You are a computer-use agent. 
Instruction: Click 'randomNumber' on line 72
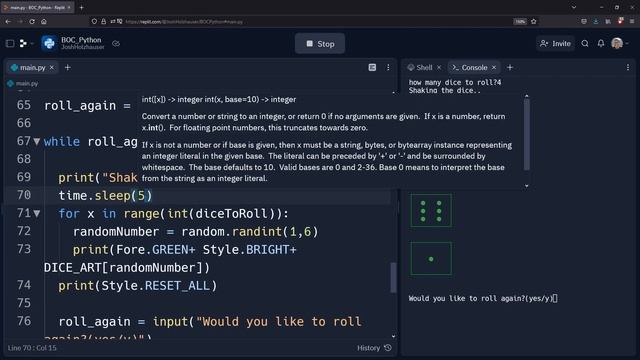tap(116, 231)
